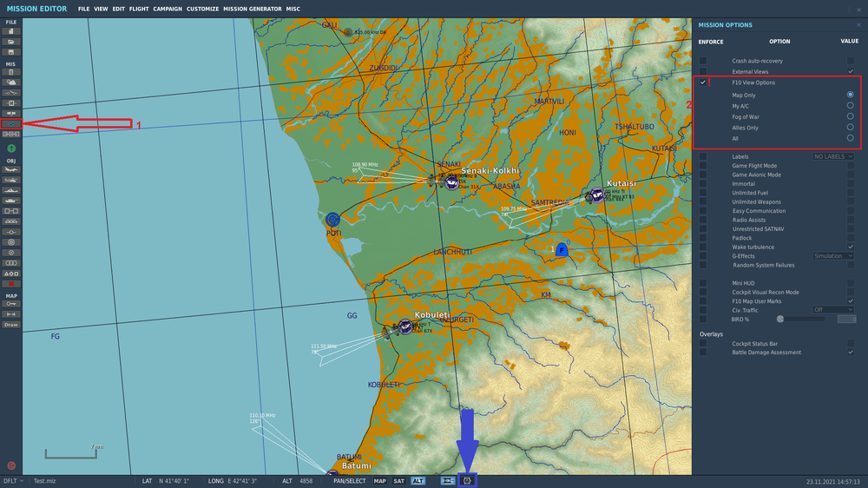868x488 pixels.
Task: Click the green Fly mission arrow icon
Action: click(11, 148)
